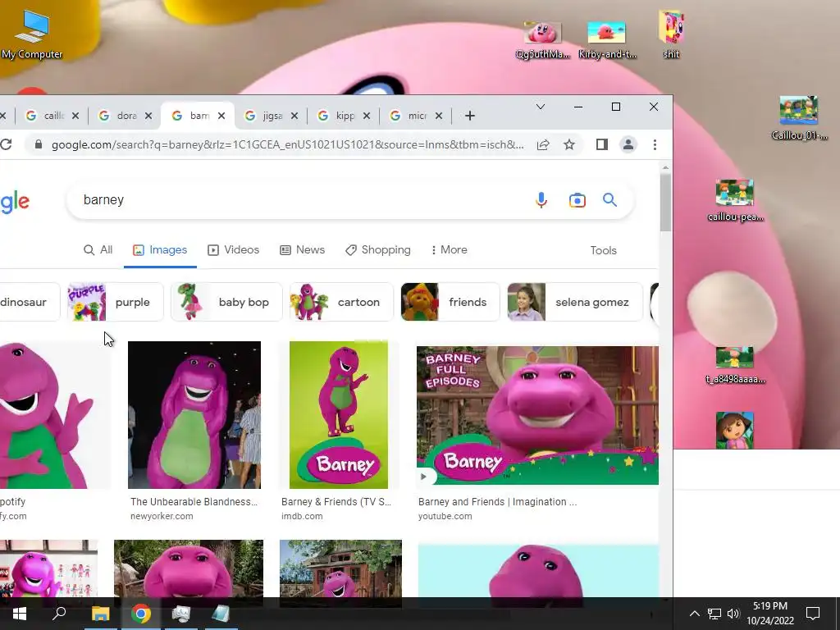The image size is (840, 630).
Task: Expand the More search options
Action: (x=449, y=250)
